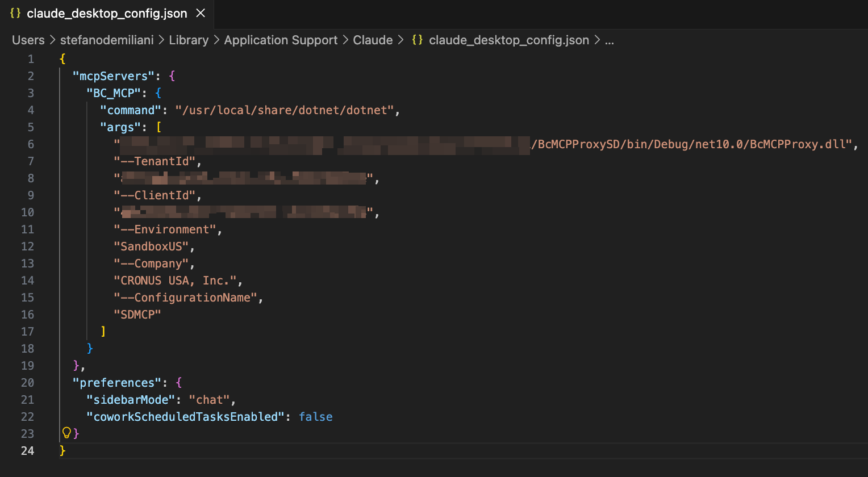Click line number 20 beside preferences
Image resolution: width=868 pixels, height=477 pixels.
pos(28,383)
